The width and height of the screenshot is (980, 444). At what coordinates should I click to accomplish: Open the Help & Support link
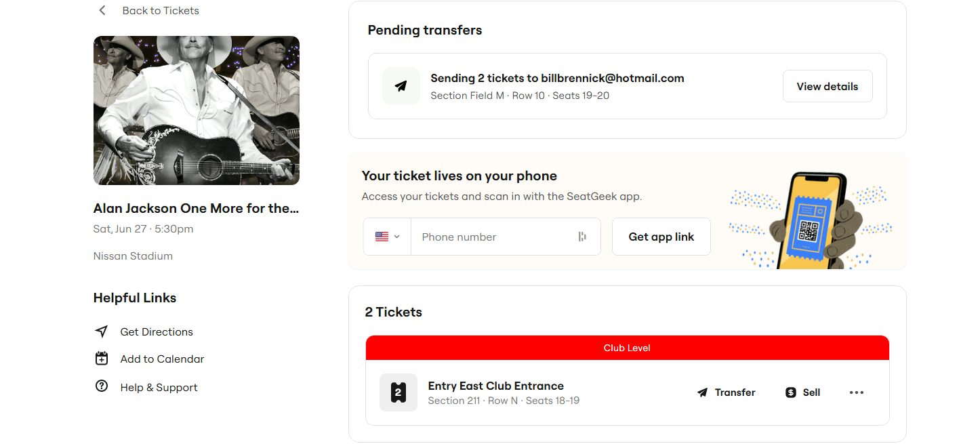(159, 387)
